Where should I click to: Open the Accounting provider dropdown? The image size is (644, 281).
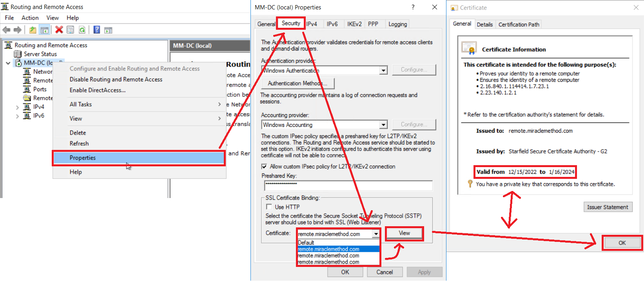pyautogui.click(x=383, y=125)
